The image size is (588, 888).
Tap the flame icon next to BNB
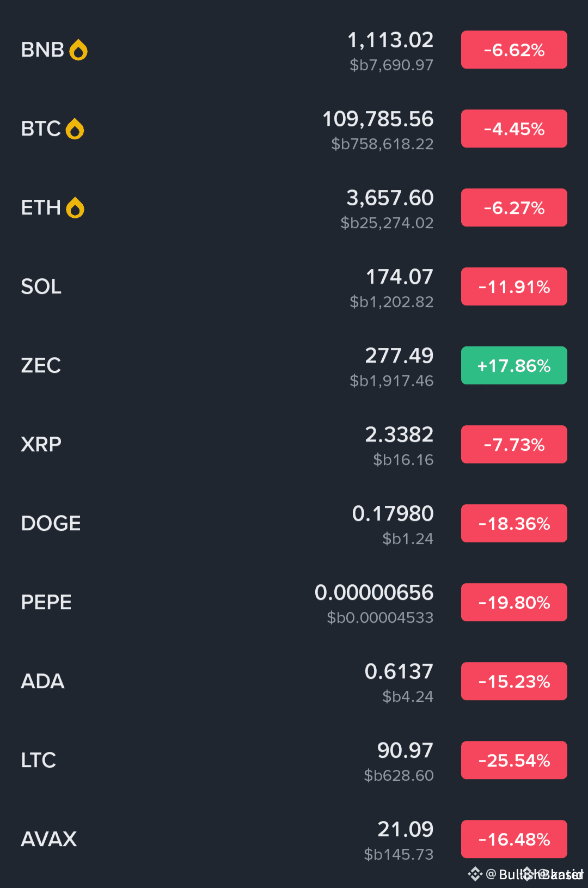point(78,50)
